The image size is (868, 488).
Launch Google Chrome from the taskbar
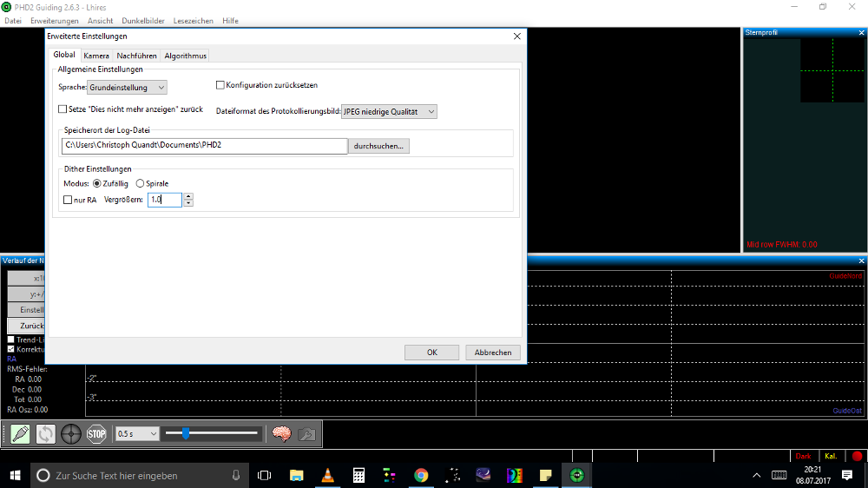tap(421, 475)
